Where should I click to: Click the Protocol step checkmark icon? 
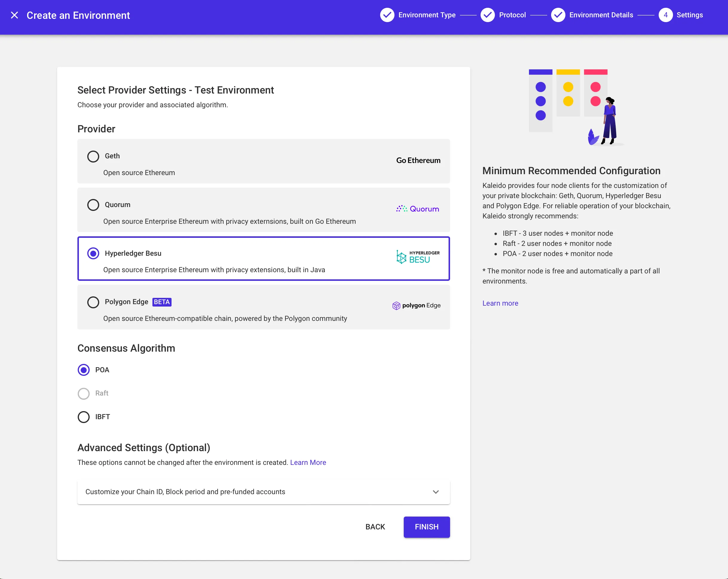pos(488,15)
